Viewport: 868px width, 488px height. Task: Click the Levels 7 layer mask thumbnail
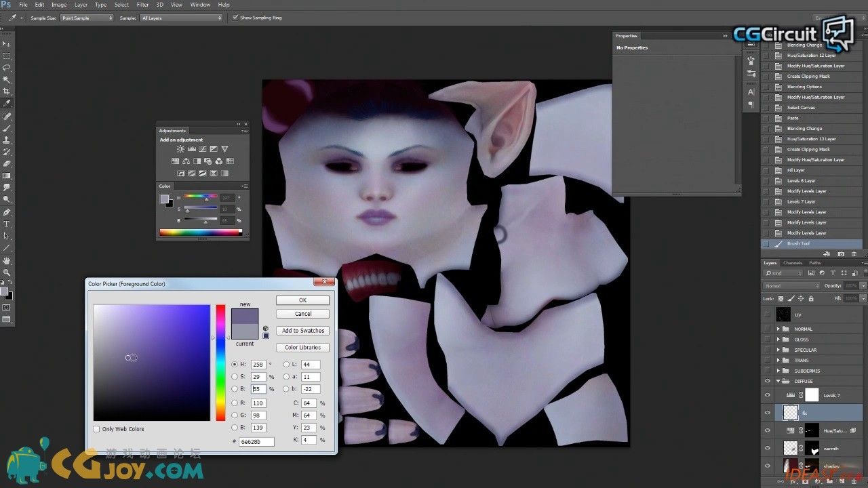coord(812,395)
